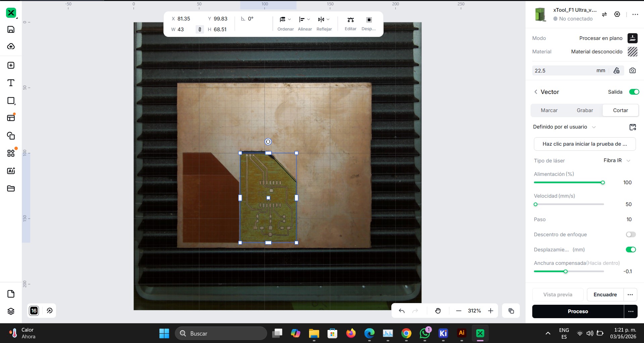Switch to the Grabar tab
Screen dimensions: 644x343
click(585, 110)
